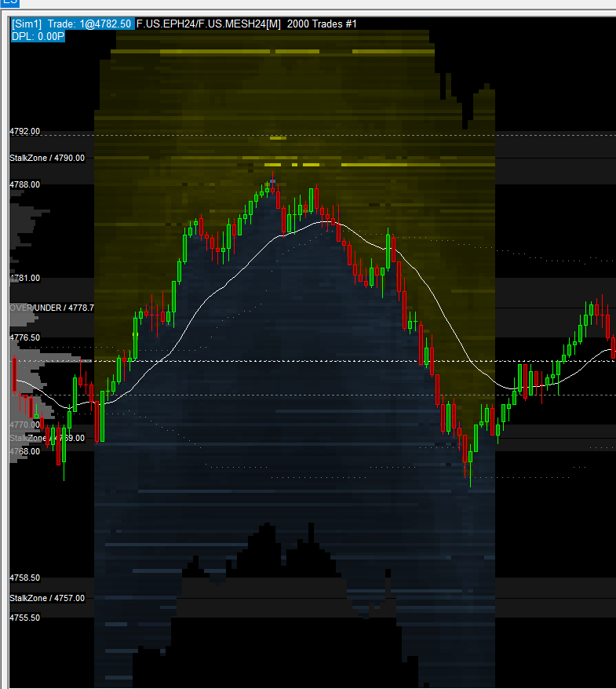Viewport: 616px width, 689px height.
Task: Click the 2000 Trades #1 chart title
Action: [x=322, y=24]
